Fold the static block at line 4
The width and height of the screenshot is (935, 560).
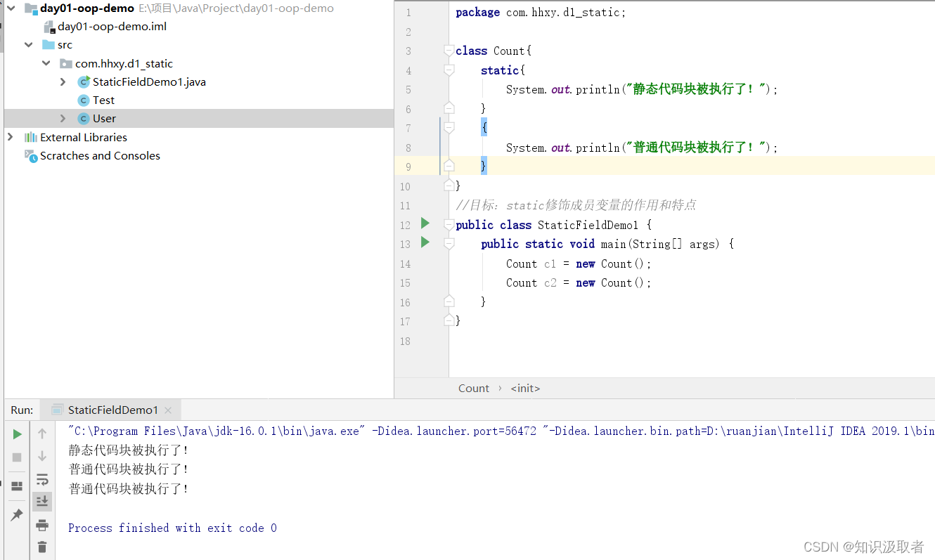(449, 70)
